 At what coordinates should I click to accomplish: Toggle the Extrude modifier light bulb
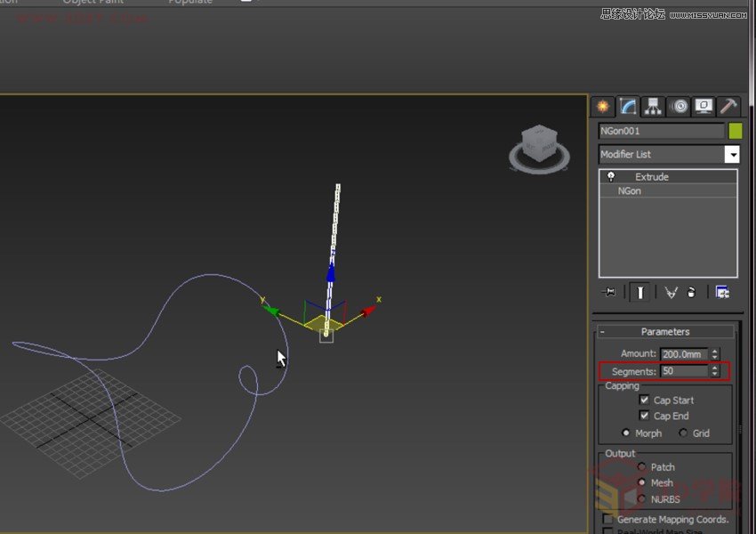[610, 176]
